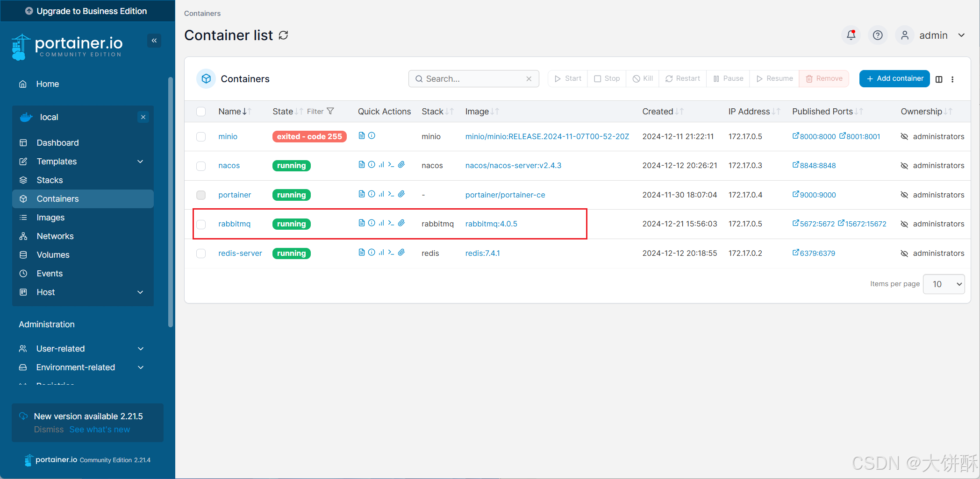Open published port 8848:8848 link
The width and height of the screenshot is (980, 479).
(x=814, y=165)
